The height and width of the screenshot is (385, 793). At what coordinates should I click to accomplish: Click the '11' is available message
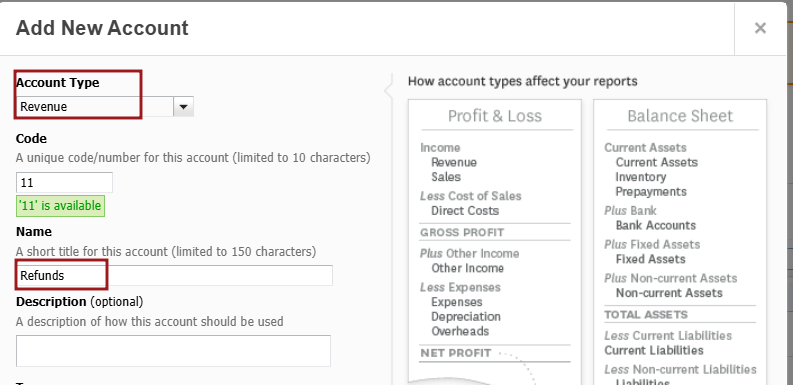pos(61,206)
